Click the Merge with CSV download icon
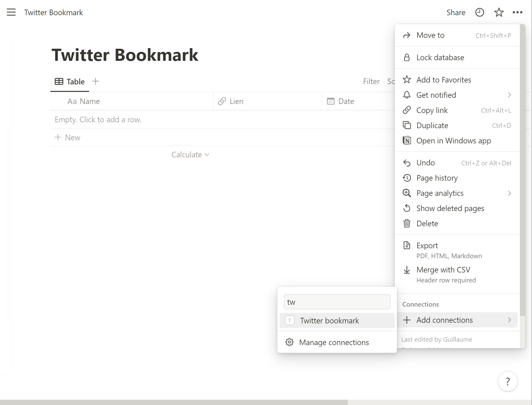 click(407, 270)
